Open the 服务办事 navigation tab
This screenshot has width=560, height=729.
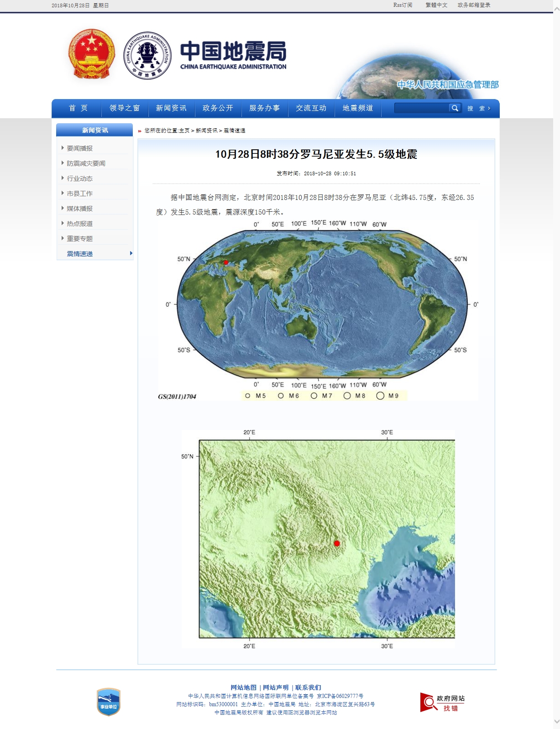264,108
